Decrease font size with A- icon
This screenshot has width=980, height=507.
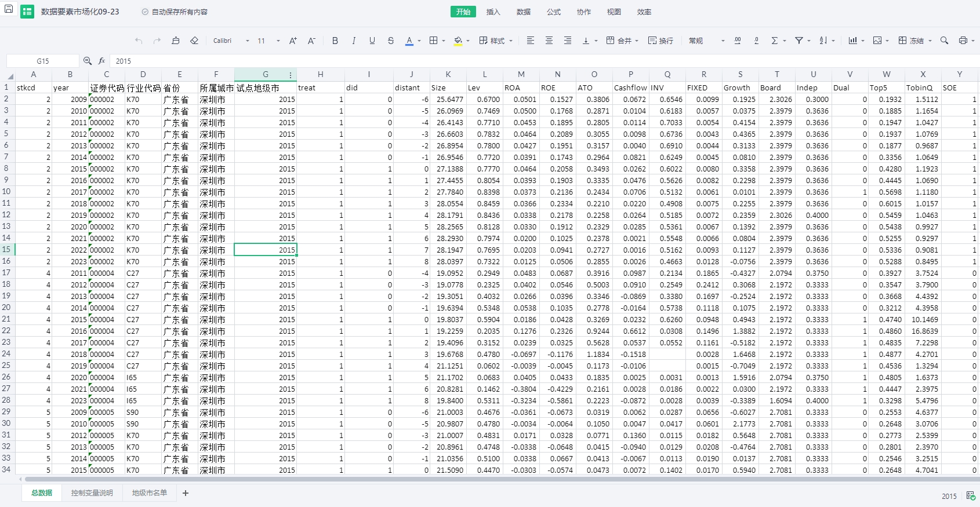311,41
